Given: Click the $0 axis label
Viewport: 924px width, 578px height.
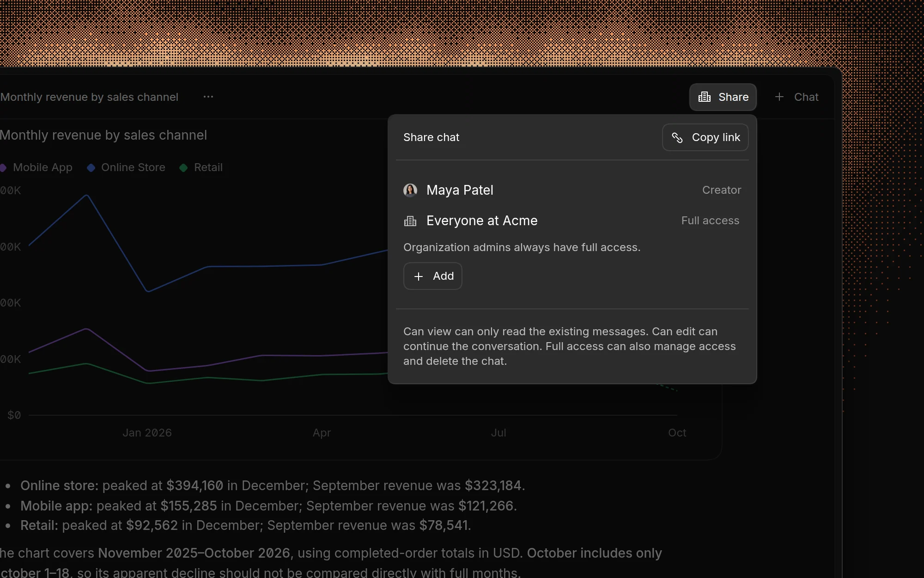Looking at the screenshot, I should (14, 415).
